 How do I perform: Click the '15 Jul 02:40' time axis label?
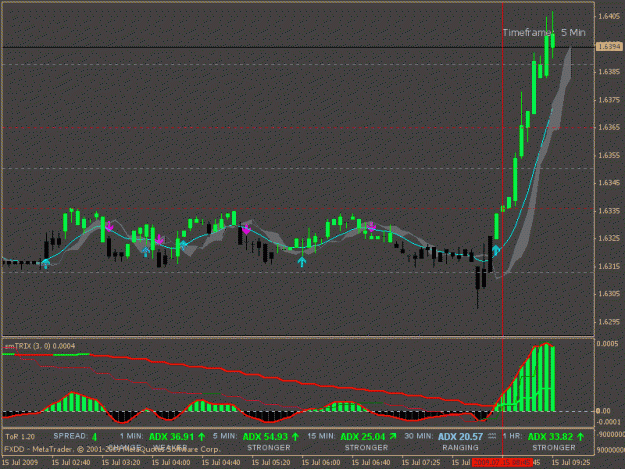pyautogui.click(x=71, y=463)
